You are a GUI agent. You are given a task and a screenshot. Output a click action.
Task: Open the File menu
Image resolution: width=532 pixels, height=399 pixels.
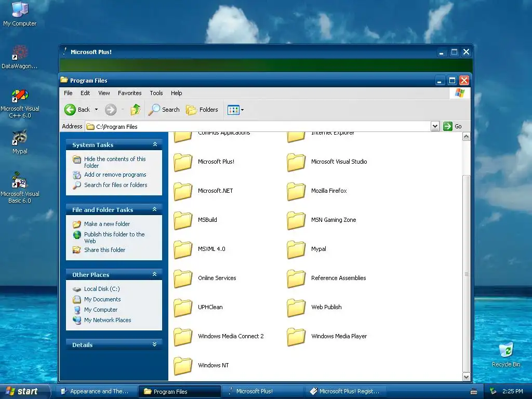coord(68,93)
